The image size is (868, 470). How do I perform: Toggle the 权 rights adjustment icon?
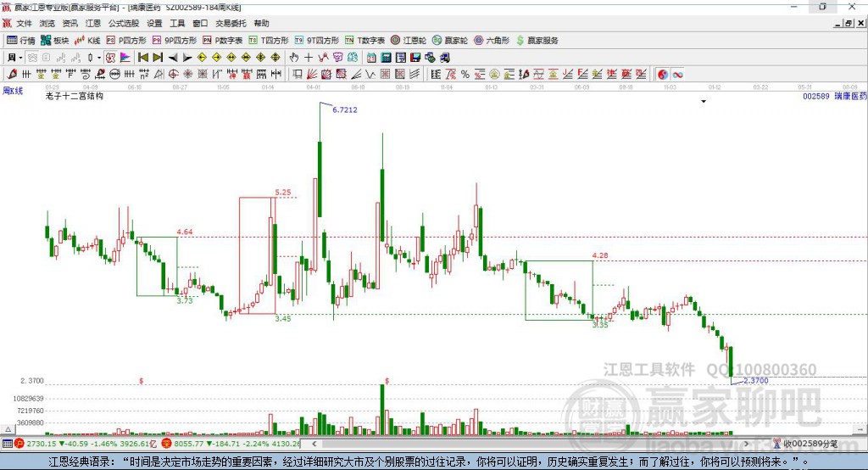[x=110, y=58]
